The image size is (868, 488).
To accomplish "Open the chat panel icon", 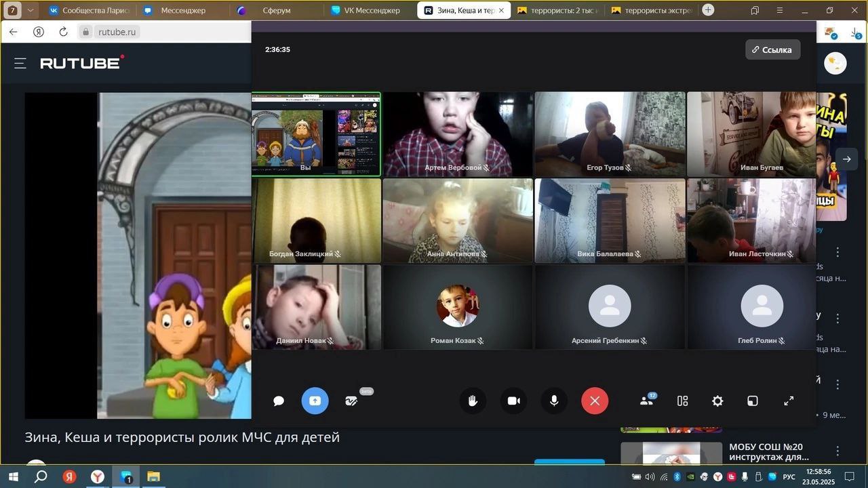I will point(278,401).
